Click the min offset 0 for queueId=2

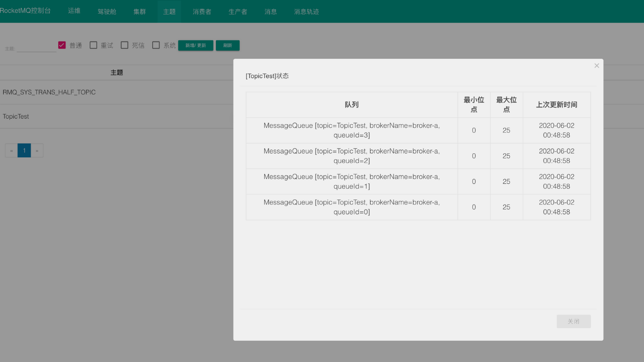(x=474, y=156)
